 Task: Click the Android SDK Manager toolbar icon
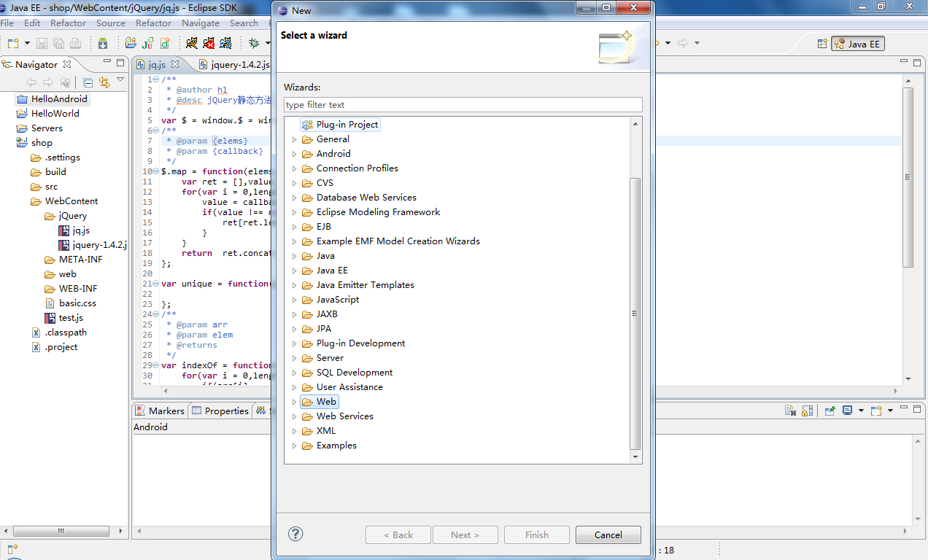(x=102, y=44)
